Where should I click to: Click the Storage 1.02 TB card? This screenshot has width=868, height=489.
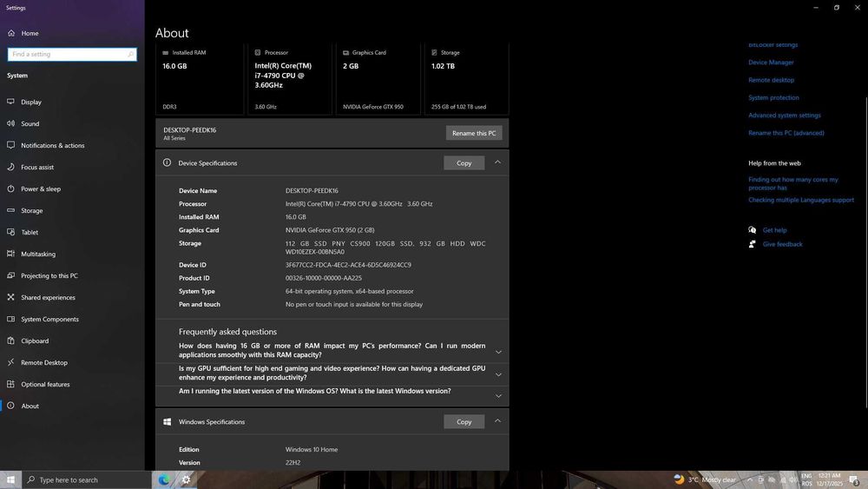coord(467,79)
